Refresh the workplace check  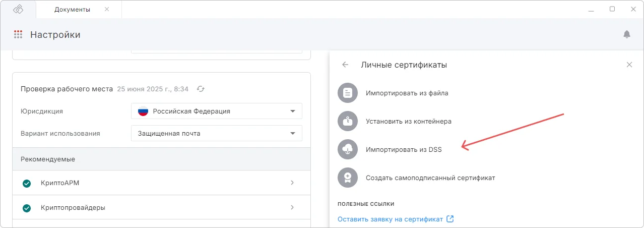[201, 89]
